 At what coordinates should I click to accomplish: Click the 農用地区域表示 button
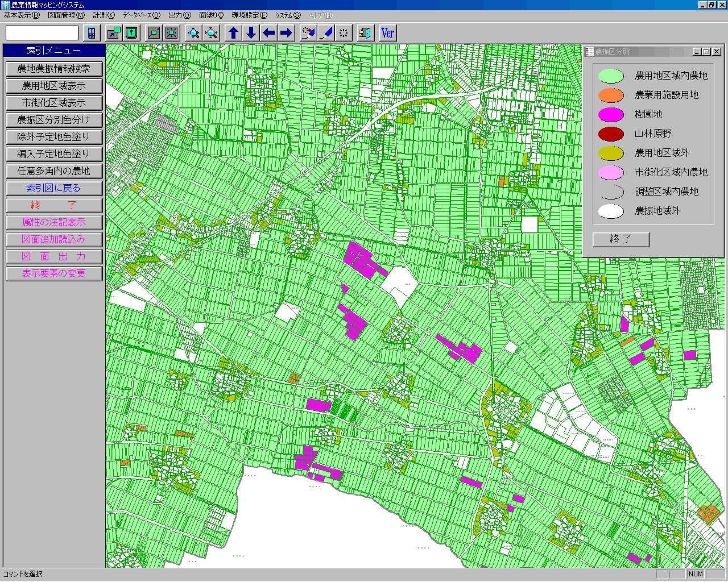click(54, 86)
